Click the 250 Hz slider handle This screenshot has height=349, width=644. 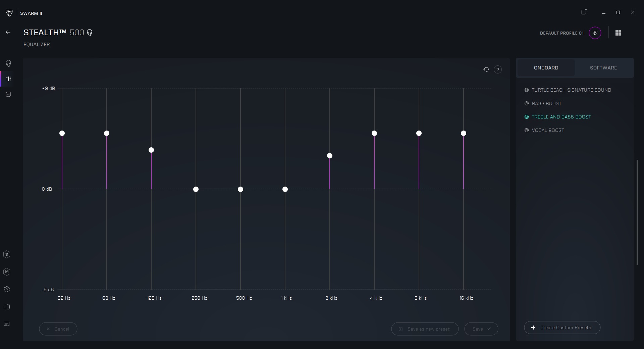click(196, 189)
